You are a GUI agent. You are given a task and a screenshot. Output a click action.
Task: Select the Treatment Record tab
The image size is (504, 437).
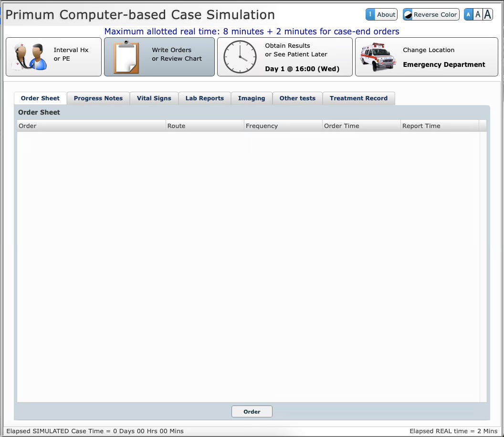coord(358,98)
